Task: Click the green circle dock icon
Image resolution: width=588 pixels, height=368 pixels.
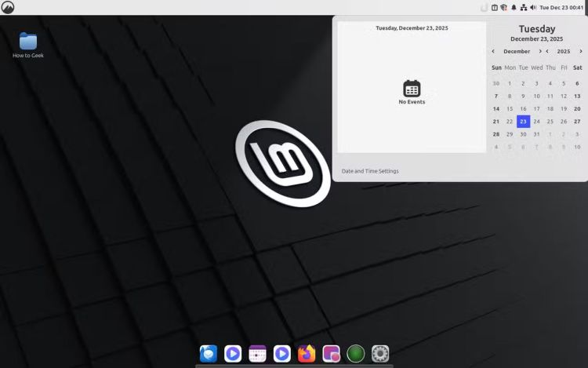Action: coord(356,354)
